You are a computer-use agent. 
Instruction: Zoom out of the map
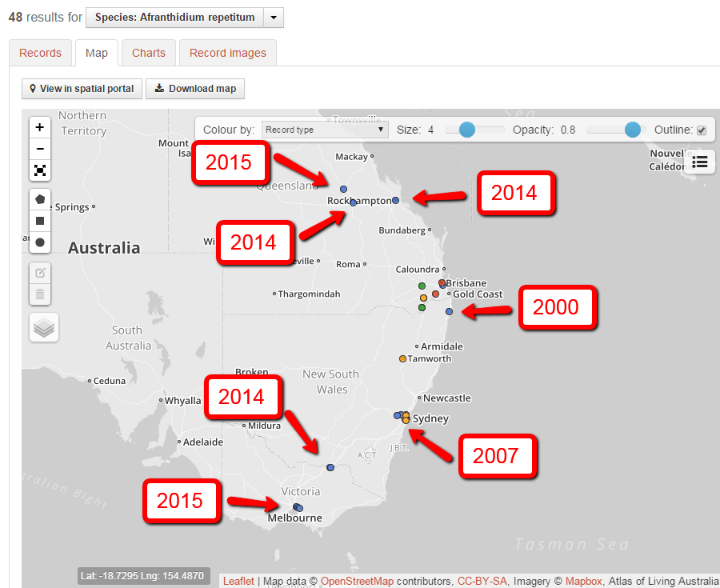[x=40, y=149]
